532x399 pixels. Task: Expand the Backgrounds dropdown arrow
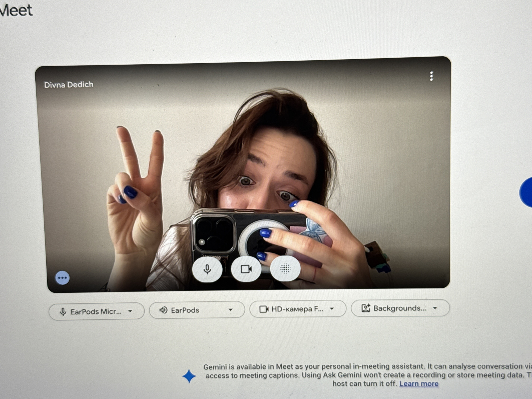tap(435, 308)
